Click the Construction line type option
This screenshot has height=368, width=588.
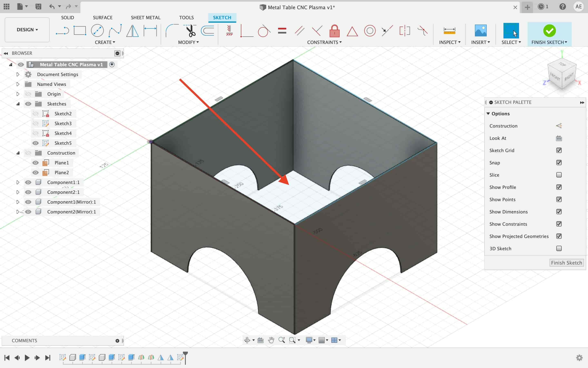tap(559, 126)
